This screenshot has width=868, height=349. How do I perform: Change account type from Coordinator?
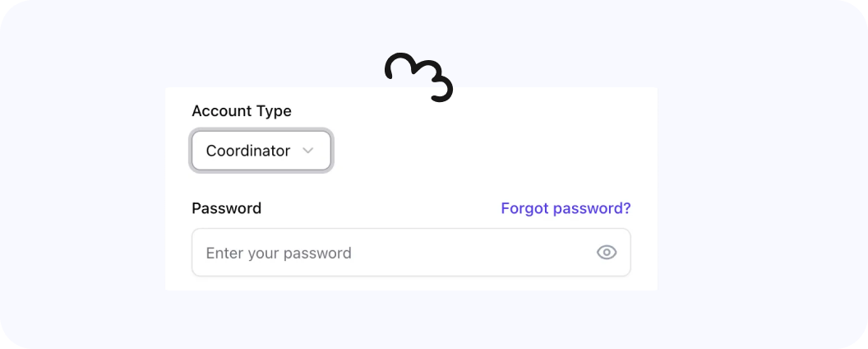click(x=261, y=151)
